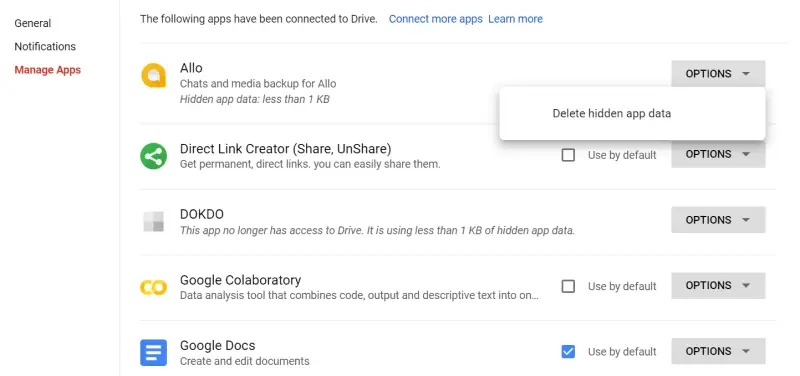Switch to the General settings tab
This screenshot has width=800, height=376.
tap(33, 23)
